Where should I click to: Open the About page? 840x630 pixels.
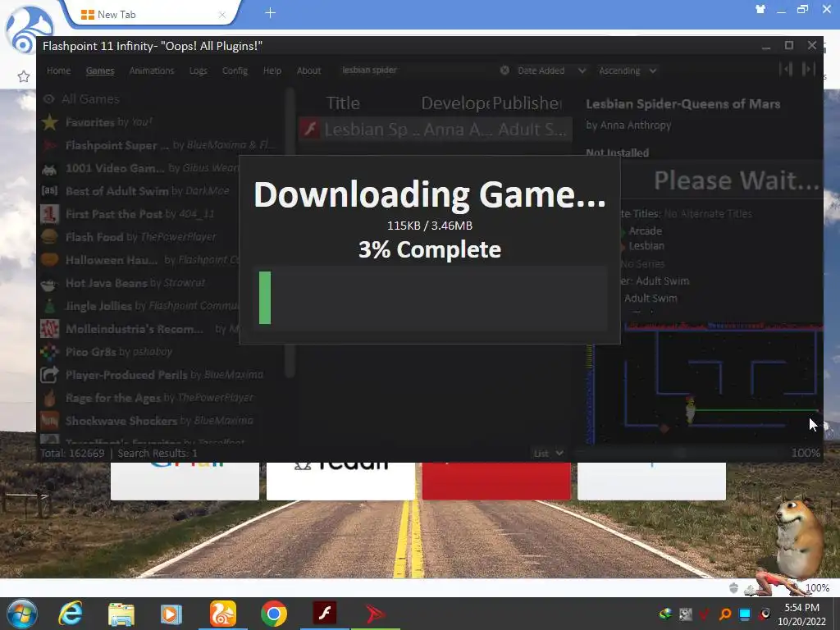pyautogui.click(x=309, y=71)
